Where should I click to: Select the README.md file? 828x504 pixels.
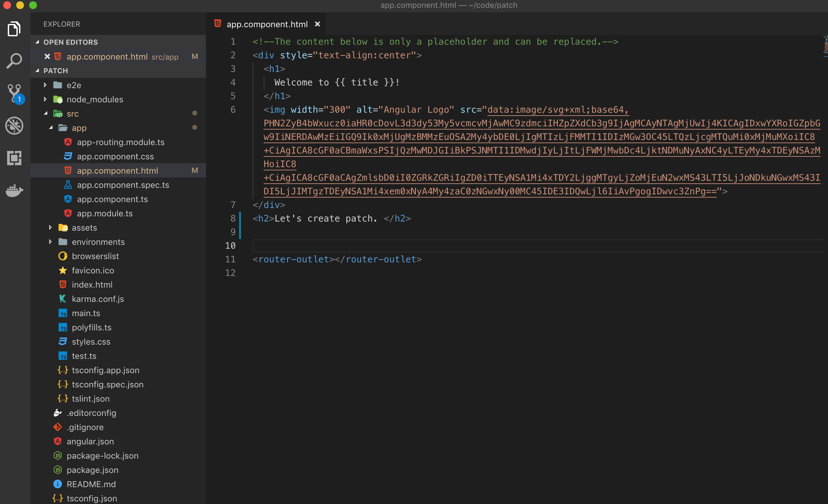pyautogui.click(x=91, y=484)
